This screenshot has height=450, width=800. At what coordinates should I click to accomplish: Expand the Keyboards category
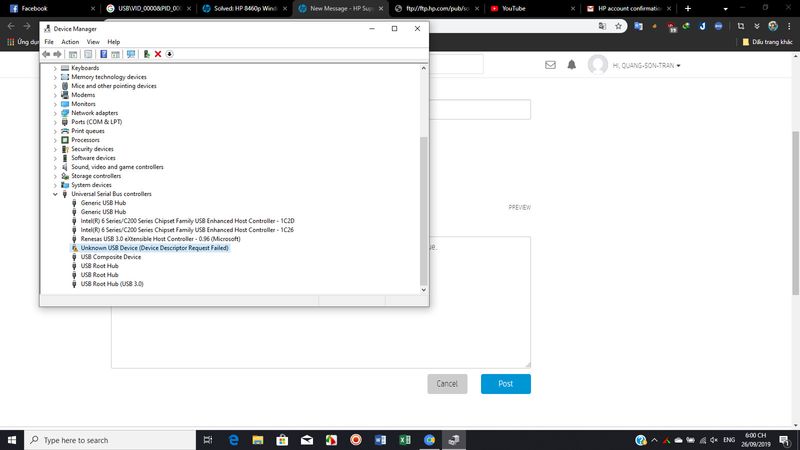[x=55, y=68]
